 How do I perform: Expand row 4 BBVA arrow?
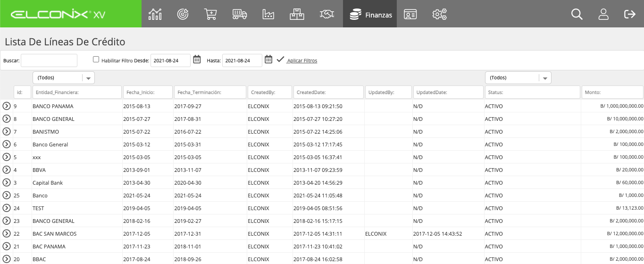point(7,170)
